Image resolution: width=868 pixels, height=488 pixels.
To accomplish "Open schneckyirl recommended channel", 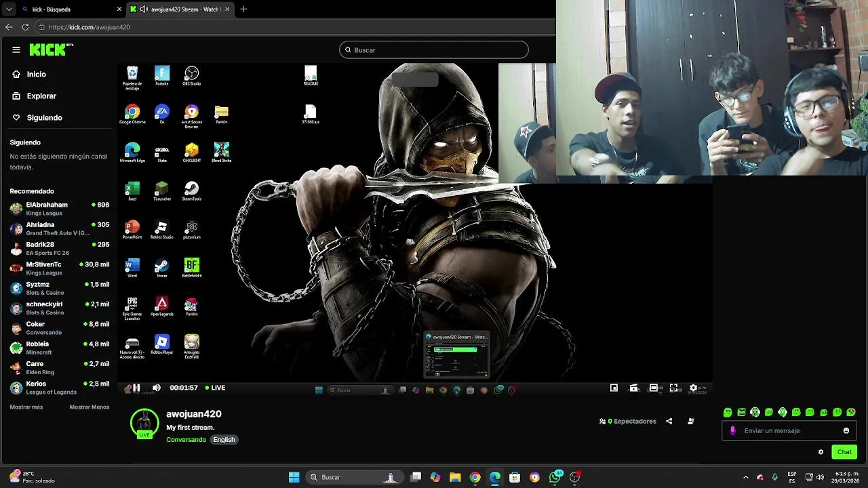I will [60, 308].
